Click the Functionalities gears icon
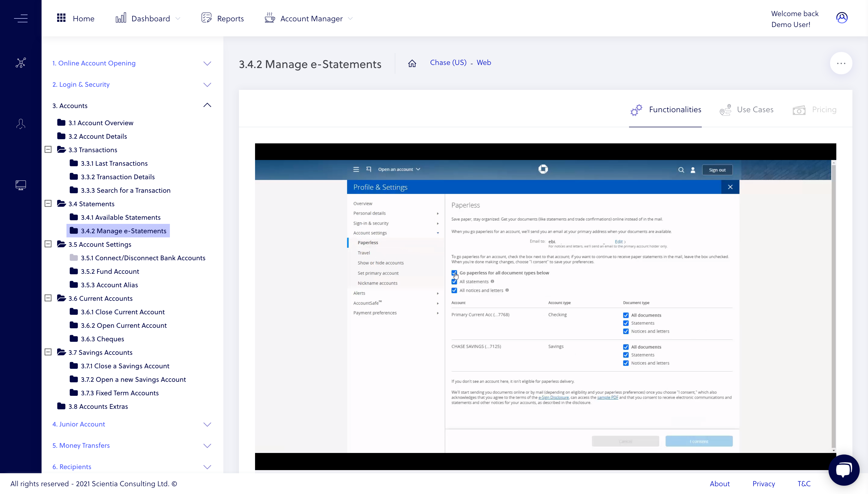868x494 pixels. click(636, 110)
